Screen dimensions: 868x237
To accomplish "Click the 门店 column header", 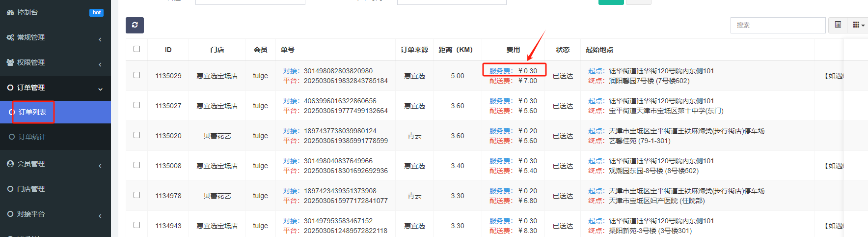I will click(x=217, y=50).
